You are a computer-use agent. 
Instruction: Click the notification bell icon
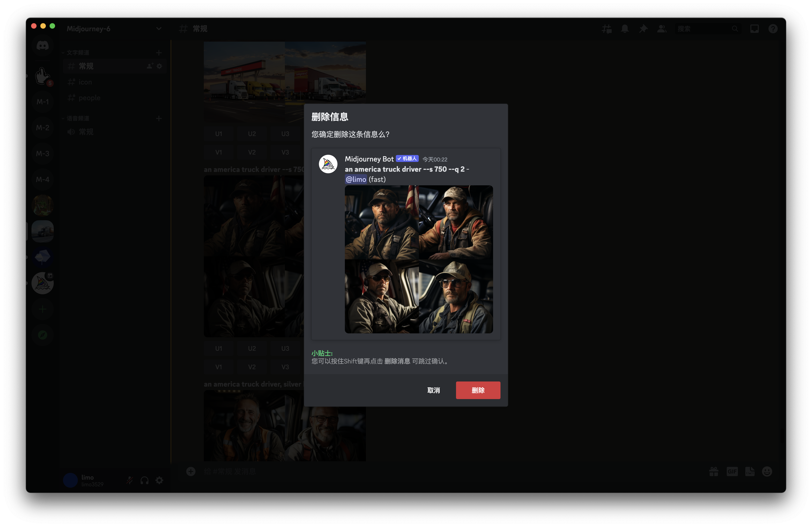click(x=625, y=29)
